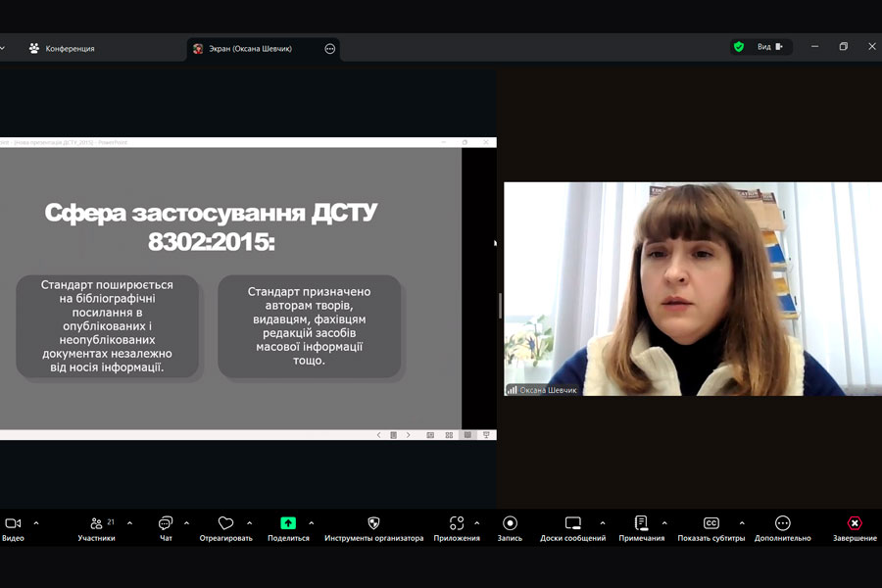Image resolution: width=882 pixels, height=588 pixels.
Task: Click the box starting Стандарт поширюється
Action: 107,325
